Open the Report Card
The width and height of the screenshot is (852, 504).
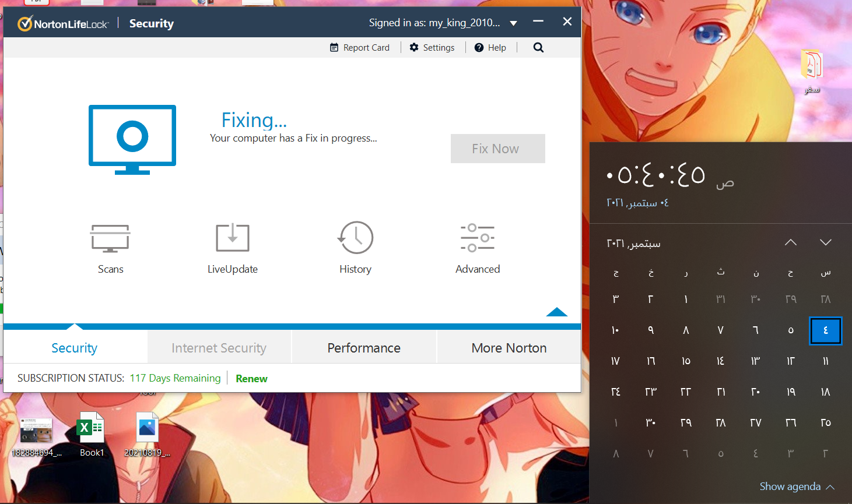[x=360, y=48]
